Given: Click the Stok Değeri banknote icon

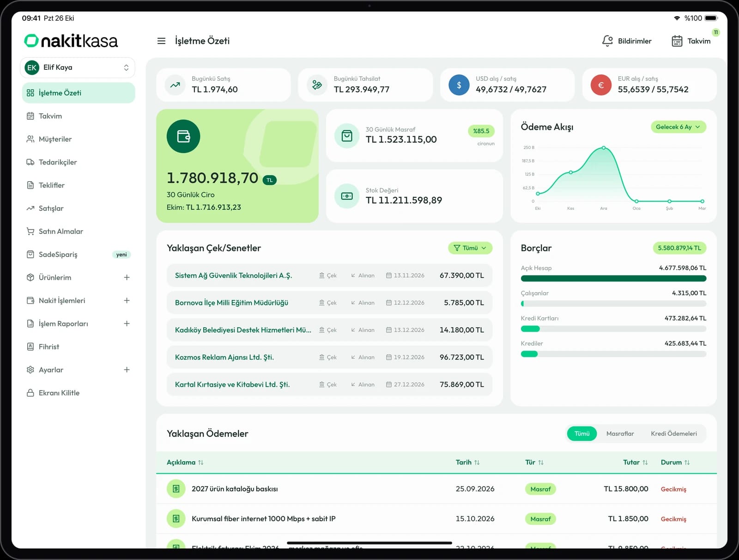Looking at the screenshot, I should pyautogui.click(x=347, y=196).
